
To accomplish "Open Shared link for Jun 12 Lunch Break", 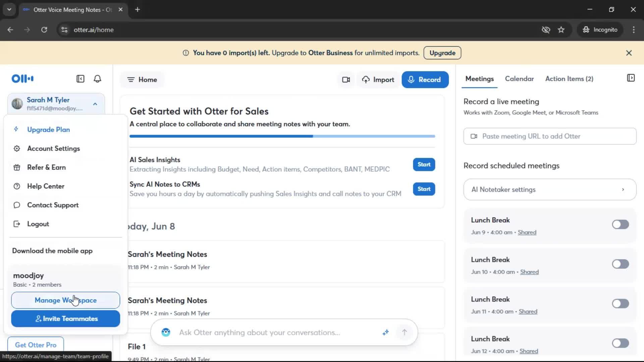I will tap(529, 351).
